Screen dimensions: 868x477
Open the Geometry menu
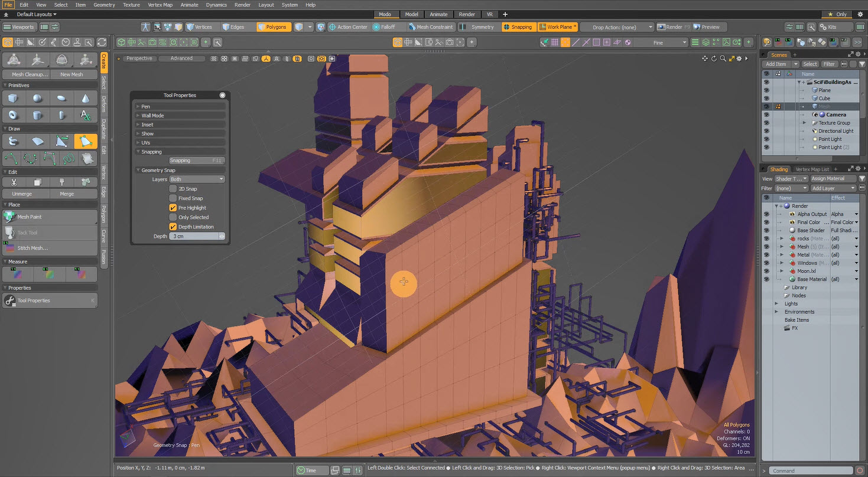(x=104, y=5)
